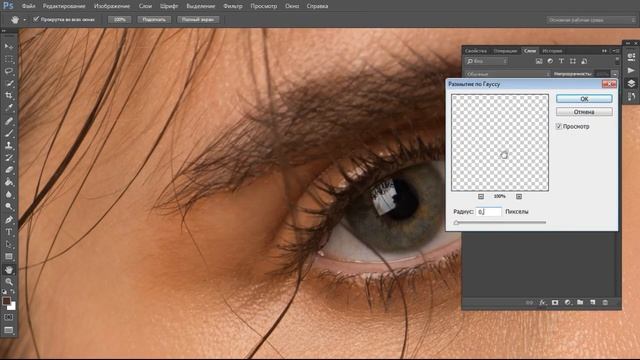Filter layers by shape layers

click(x=573, y=61)
